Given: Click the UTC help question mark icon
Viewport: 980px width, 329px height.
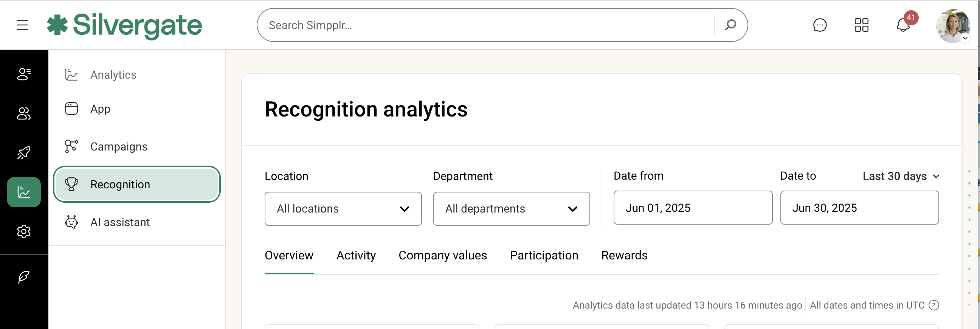Looking at the screenshot, I should coord(933,305).
